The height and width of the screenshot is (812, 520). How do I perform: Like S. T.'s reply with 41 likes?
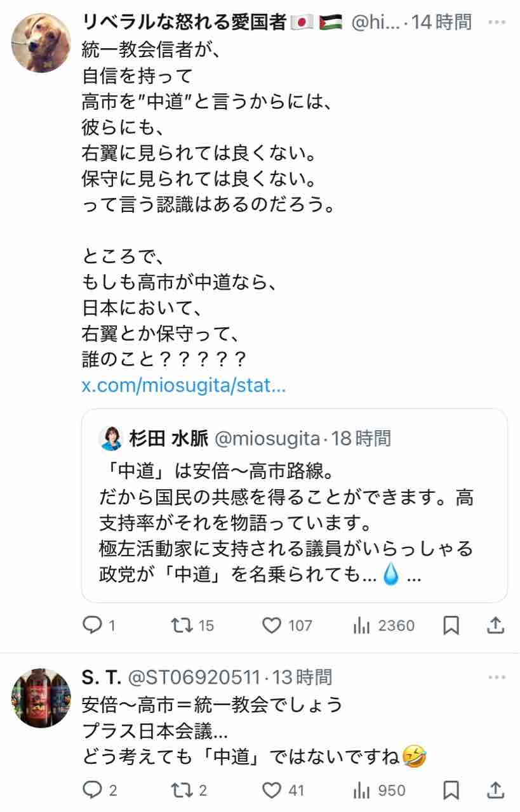(272, 790)
